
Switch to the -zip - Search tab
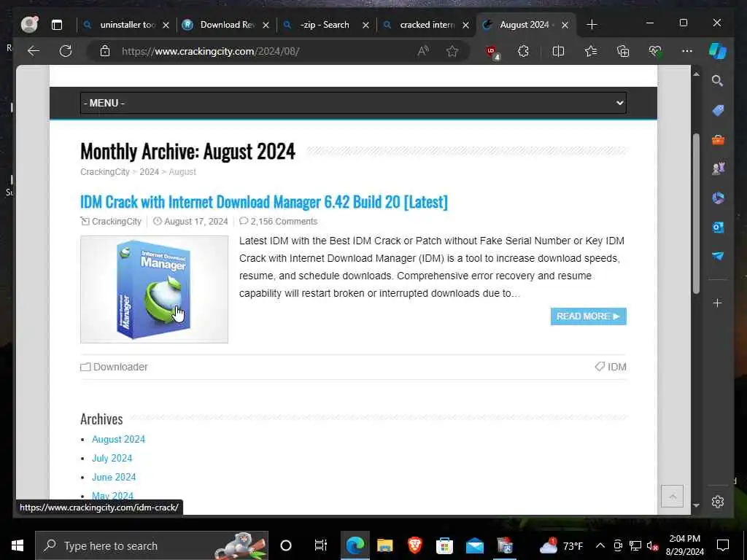325,25
